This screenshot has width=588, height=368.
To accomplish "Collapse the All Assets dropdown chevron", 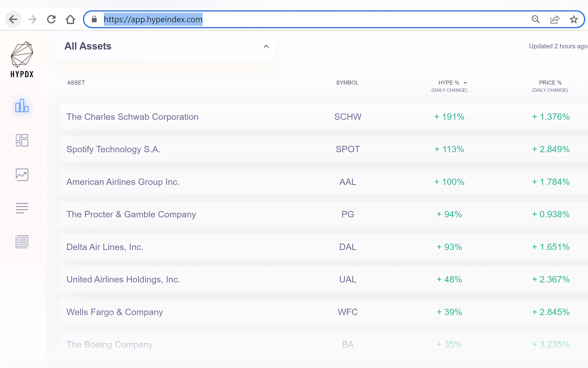I will click(x=266, y=46).
